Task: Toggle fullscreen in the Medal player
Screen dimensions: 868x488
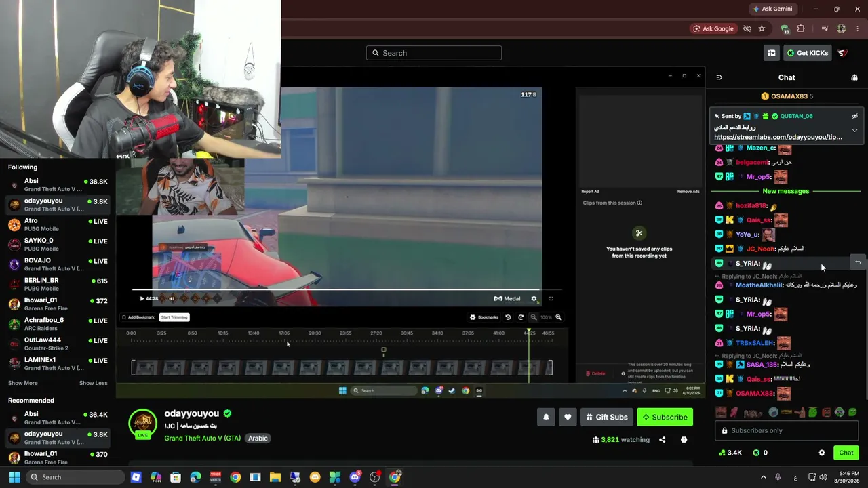Action: (x=551, y=298)
